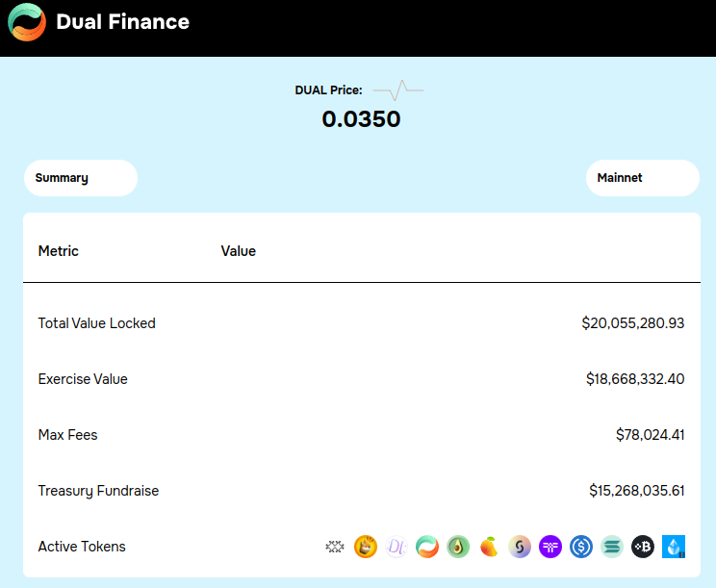Screen dimensions: 716x588
Task: Click the Total Value Locked label
Action: [x=97, y=323]
